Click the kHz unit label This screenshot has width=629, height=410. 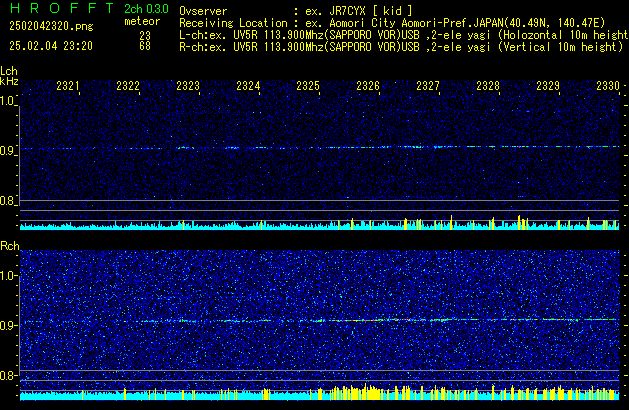tap(9, 81)
